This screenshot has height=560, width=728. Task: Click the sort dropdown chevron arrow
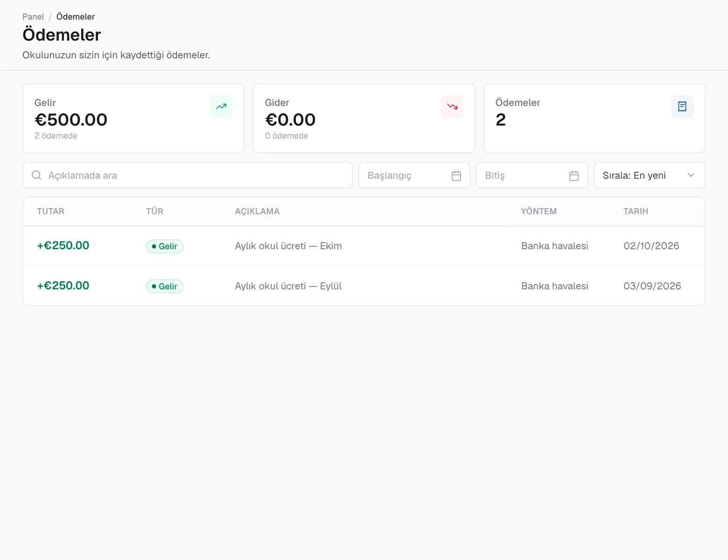tap(691, 175)
